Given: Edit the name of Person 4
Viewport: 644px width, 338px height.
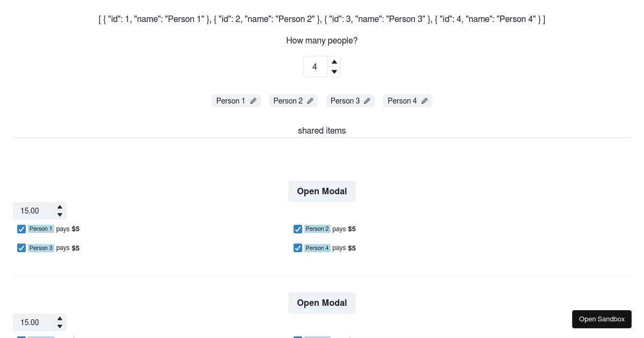Looking at the screenshot, I should (424, 101).
